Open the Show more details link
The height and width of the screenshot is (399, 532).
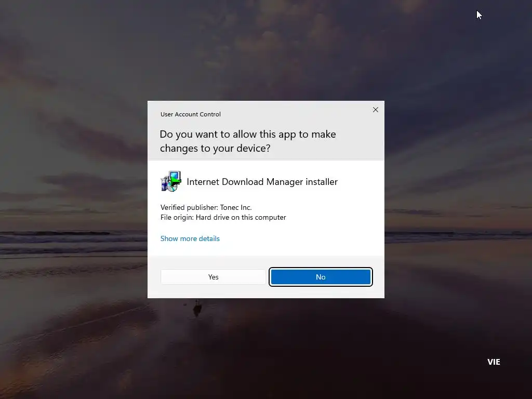[190, 238]
